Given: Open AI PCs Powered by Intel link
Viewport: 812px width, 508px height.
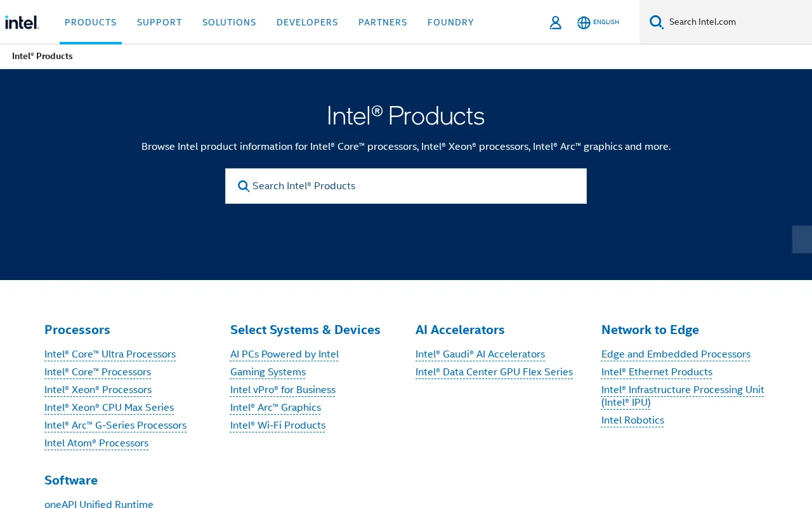Looking at the screenshot, I should [x=284, y=354].
